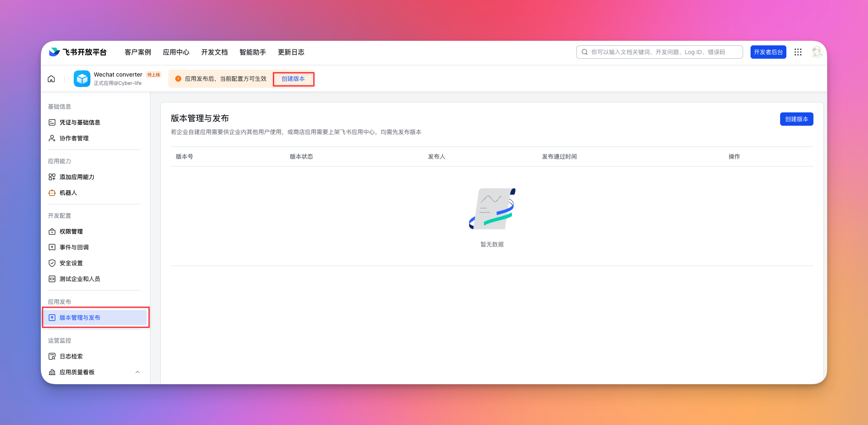Click the 测试企业和人员 code icon
Screen dimensions: 868x425
pyautogui.click(x=52, y=279)
